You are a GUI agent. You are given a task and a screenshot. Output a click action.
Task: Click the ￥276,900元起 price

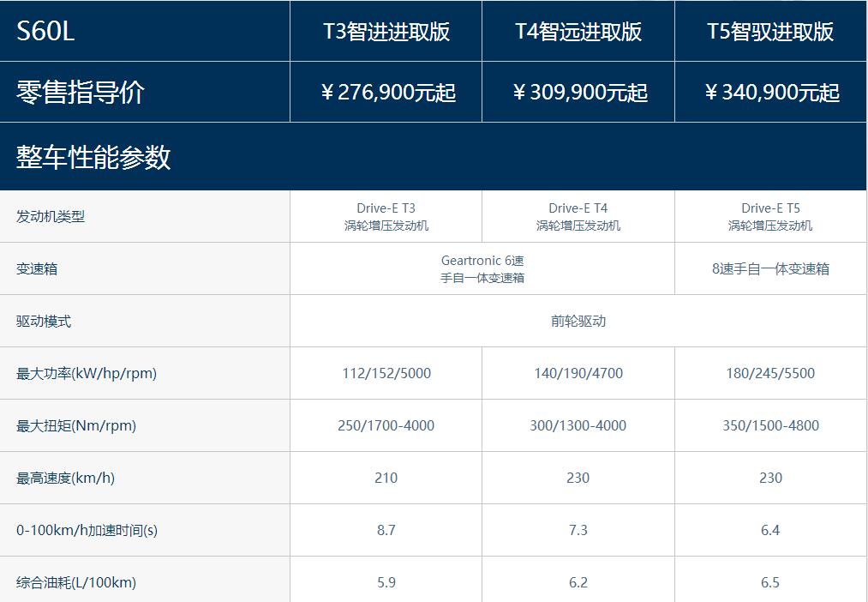point(387,93)
